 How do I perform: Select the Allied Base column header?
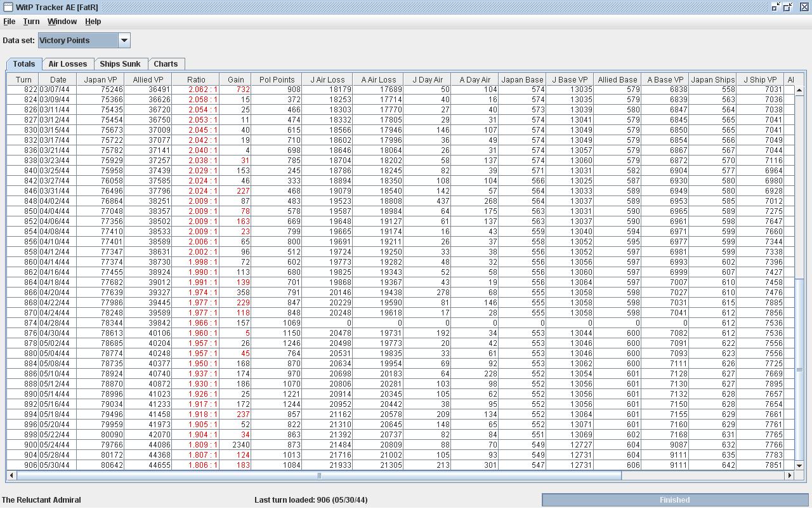617,80
